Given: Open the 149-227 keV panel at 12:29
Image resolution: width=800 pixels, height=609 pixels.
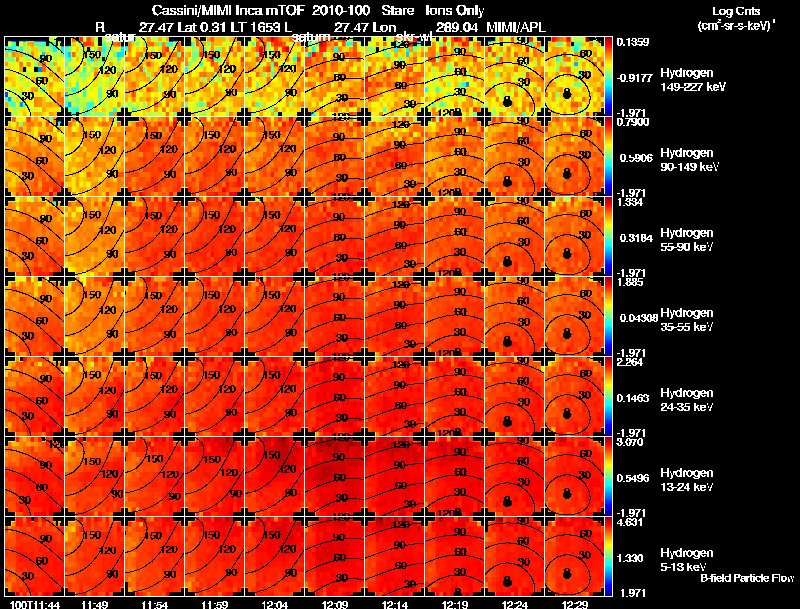Looking at the screenshot, I should pos(575,77).
